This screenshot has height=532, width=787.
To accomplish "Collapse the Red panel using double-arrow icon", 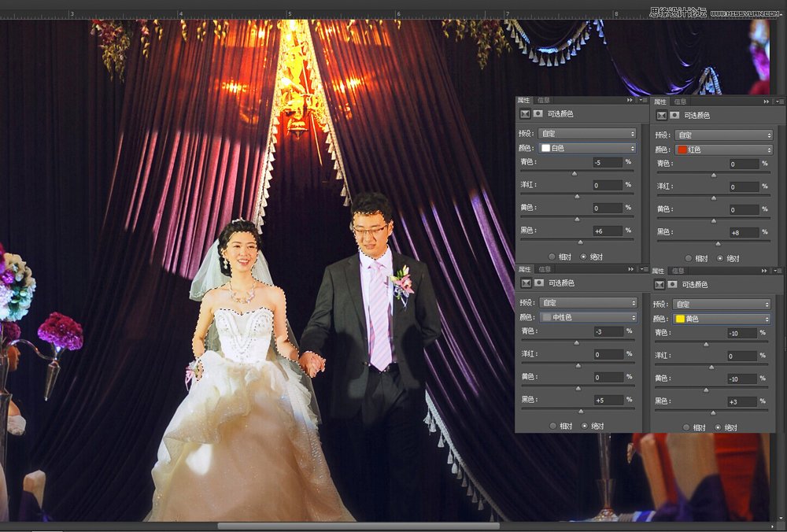I will (x=766, y=102).
